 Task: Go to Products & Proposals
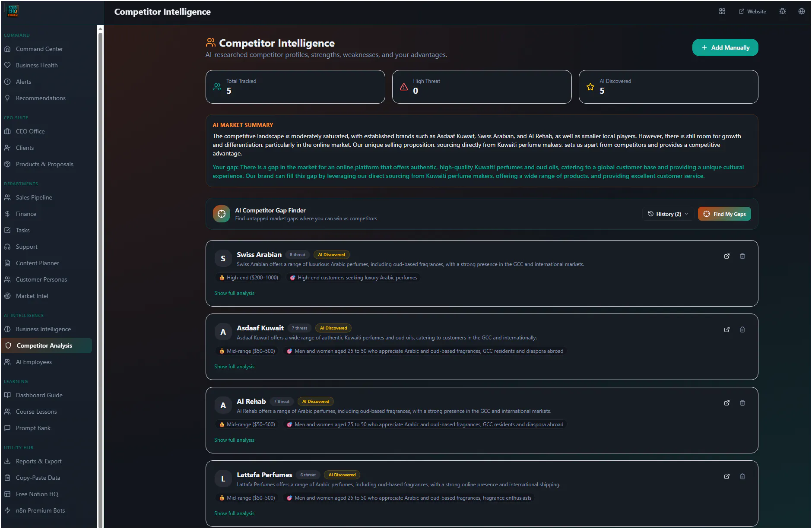[47, 164]
